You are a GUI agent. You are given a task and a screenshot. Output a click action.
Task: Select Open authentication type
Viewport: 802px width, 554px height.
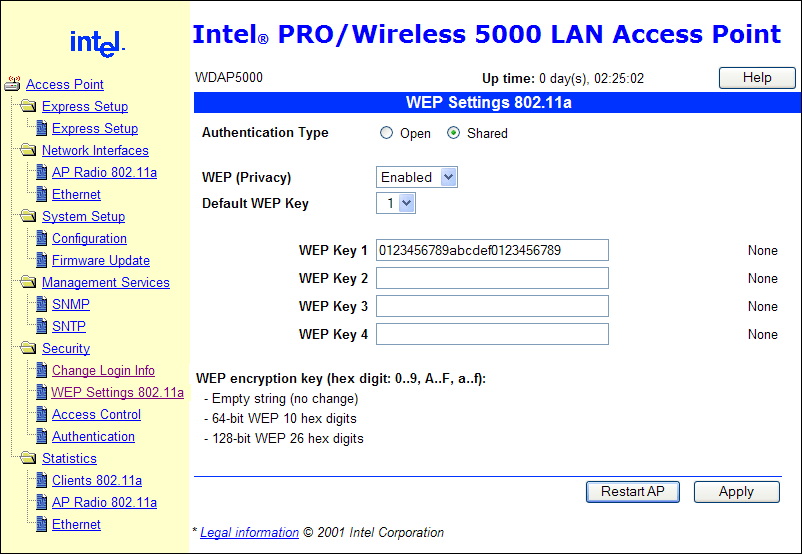[387, 133]
